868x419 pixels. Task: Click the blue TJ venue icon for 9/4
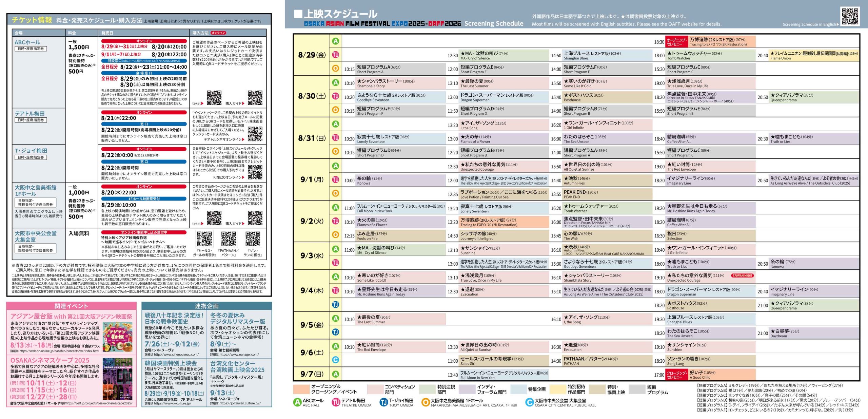[335, 305]
